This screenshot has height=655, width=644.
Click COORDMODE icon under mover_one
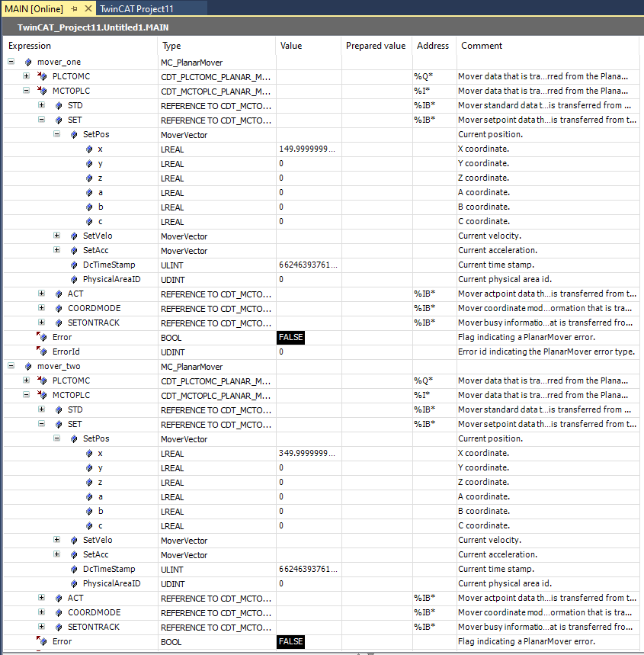click(59, 309)
